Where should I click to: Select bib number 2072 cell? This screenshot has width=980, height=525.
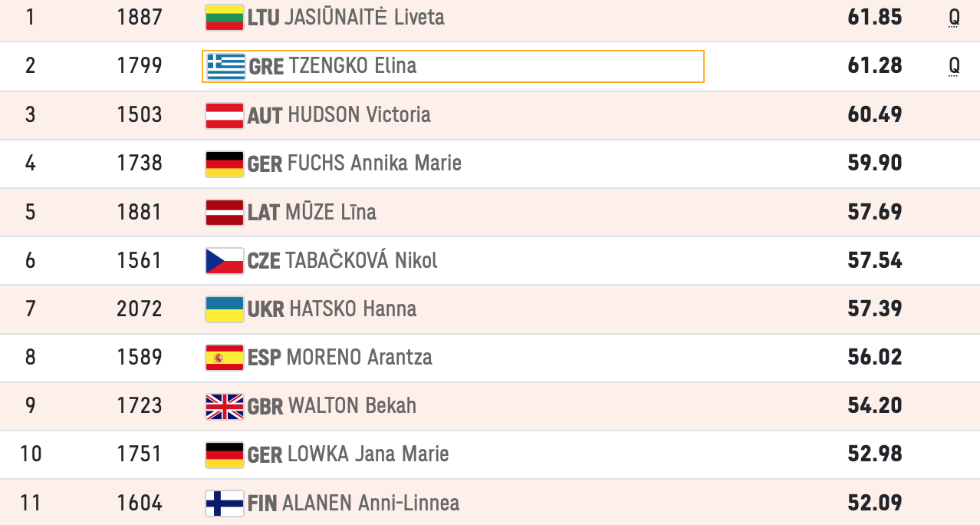point(140,309)
